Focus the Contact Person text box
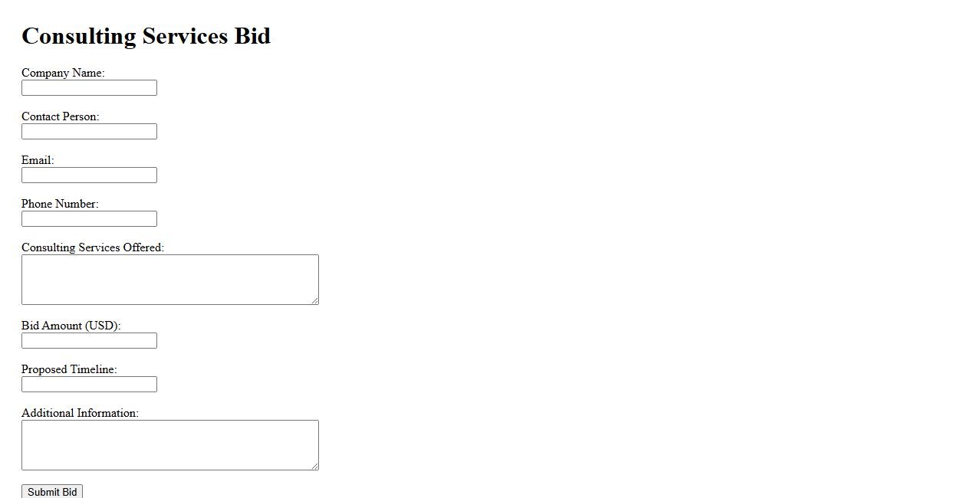Viewport: 980px width, 498px height. (x=89, y=132)
